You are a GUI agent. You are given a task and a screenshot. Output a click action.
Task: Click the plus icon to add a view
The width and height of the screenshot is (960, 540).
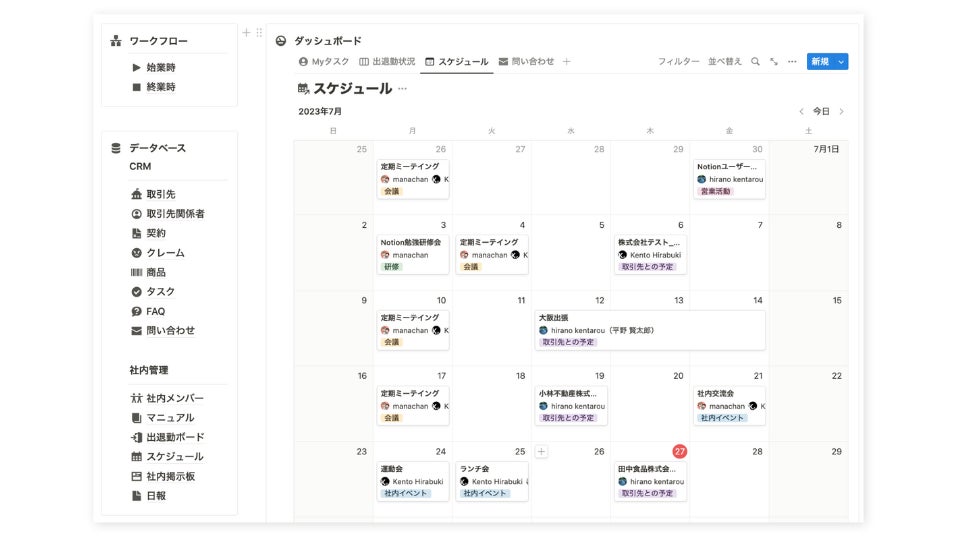(x=566, y=62)
